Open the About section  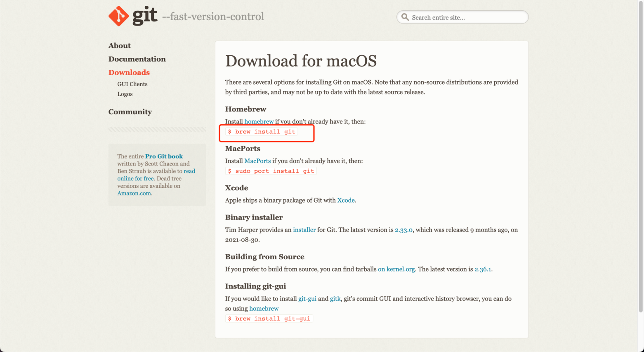(x=120, y=46)
